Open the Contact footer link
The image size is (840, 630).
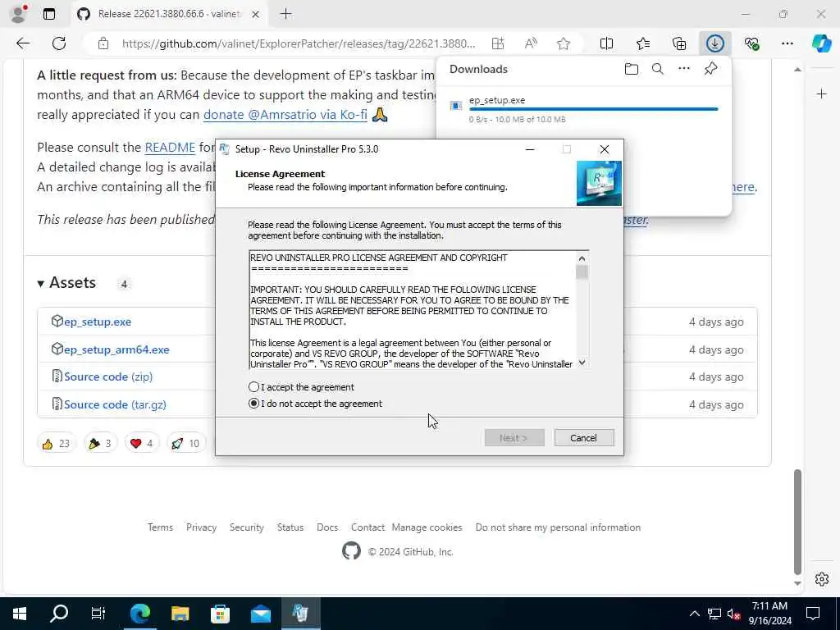(367, 527)
